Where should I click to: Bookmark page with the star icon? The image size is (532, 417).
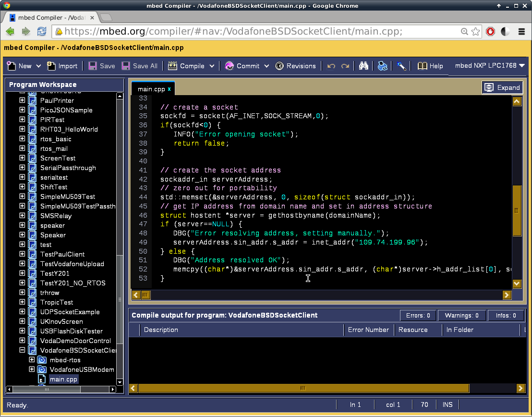[x=476, y=32]
